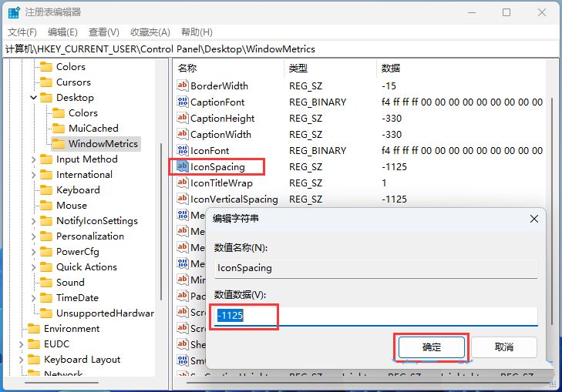The height and width of the screenshot is (392, 562).
Task: Open the 查看(V) menu
Action: click(x=104, y=32)
